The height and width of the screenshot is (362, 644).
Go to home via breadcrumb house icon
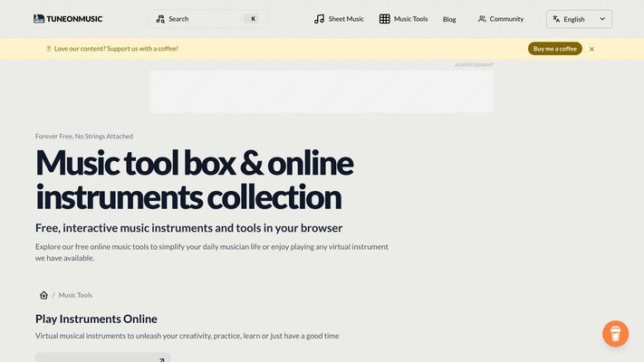click(x=43, y=295)
